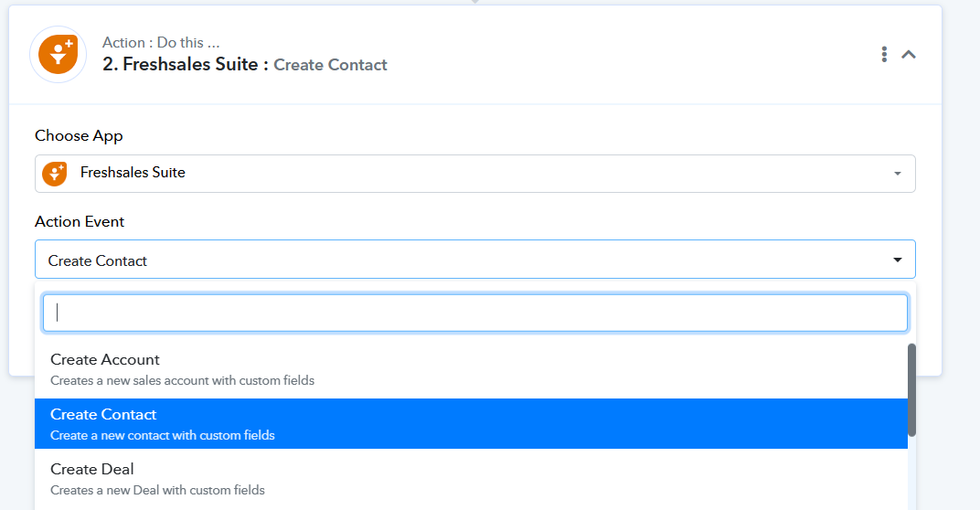Click the 'Action : Do this ...' label

tap(161, 42)
